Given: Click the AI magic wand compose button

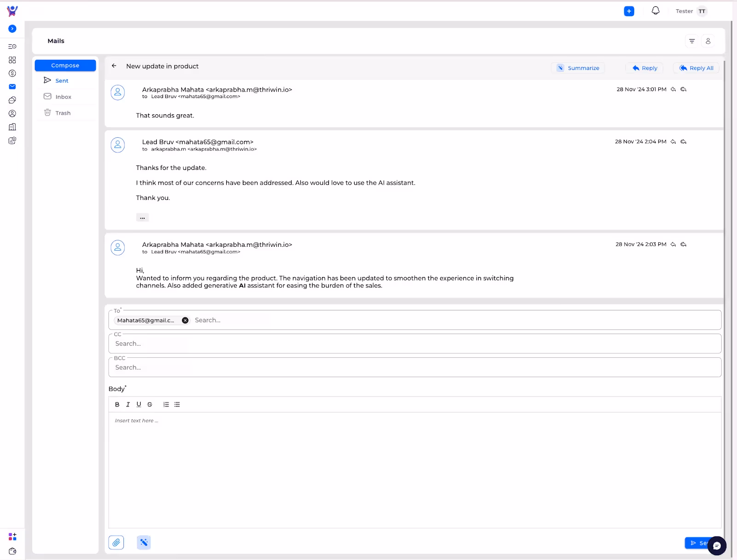Looking at the screenshot, I should [x=144, y=542].
